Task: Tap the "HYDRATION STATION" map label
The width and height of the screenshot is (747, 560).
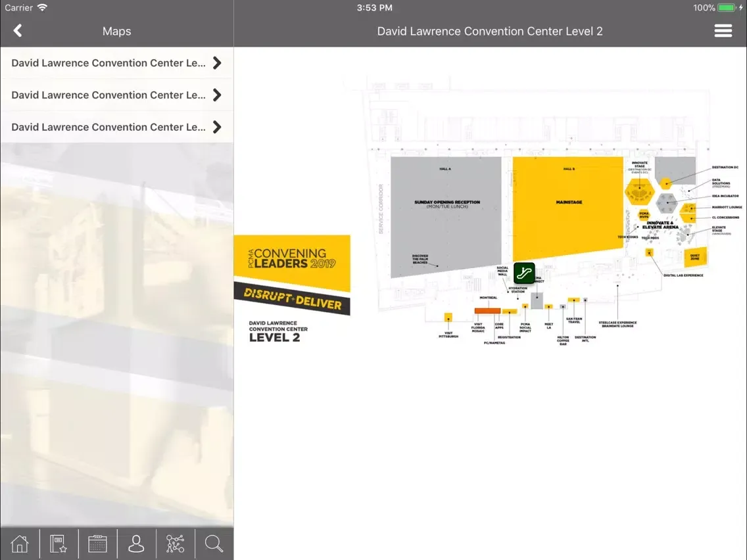Action: point(518,289)
